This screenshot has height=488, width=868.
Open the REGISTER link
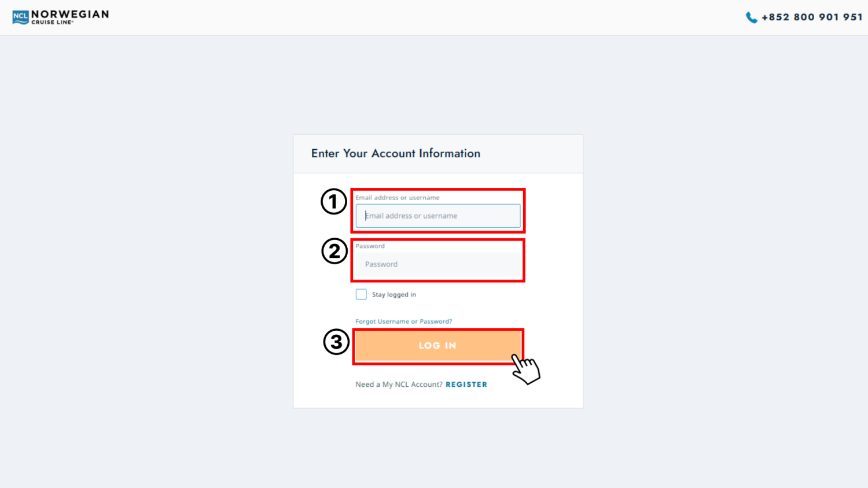click(466, 385)
